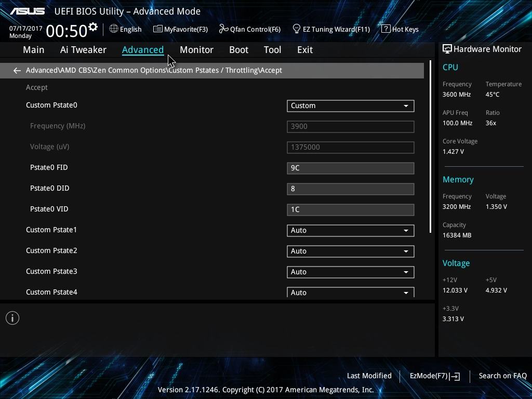Click the Ratio value 36x
Image resolution: width=532 pixels, height=399 pixels.
click(x=490, y=123)
